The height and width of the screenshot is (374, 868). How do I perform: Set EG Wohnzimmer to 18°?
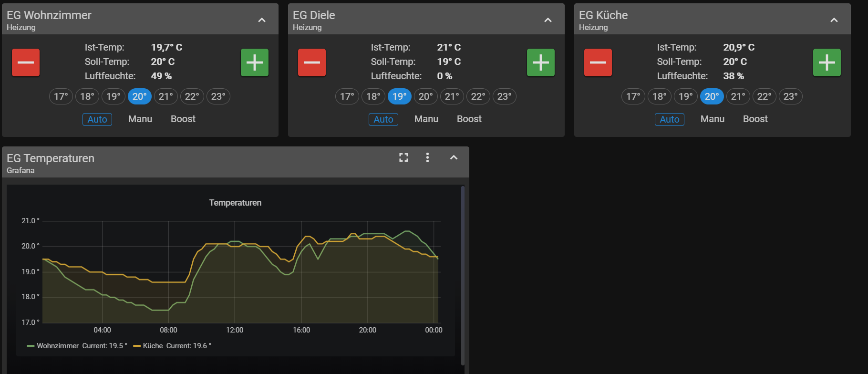click(87, 96)
